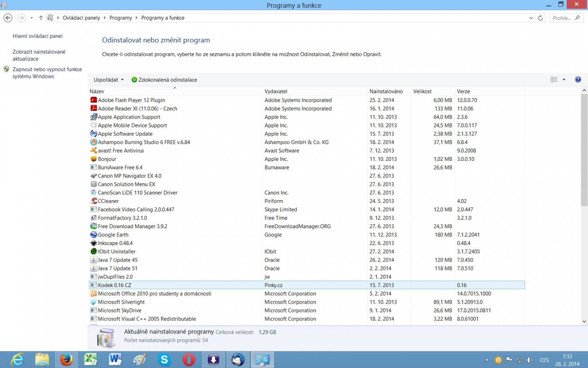Image resolution: width=588 pixels, height=368 pixels.
Task: Click the volume speaker tray icon
Action: pos(530,360)
